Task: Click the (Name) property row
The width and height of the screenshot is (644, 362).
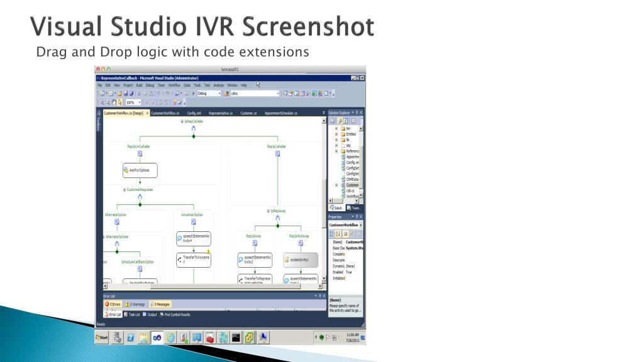Action: click(347, 242)
